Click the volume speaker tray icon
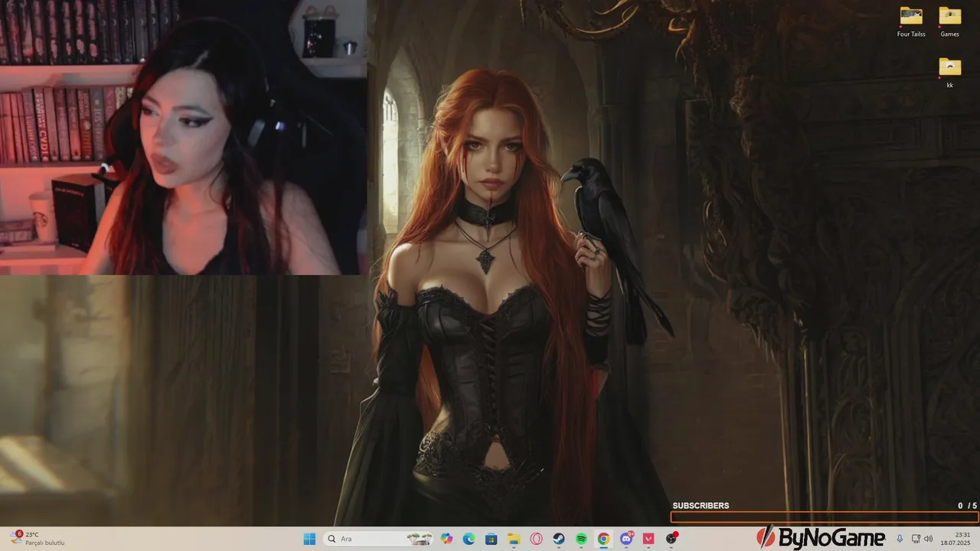Image resolution: width=980 pixels, height=551 pixels. click(929, 539)
